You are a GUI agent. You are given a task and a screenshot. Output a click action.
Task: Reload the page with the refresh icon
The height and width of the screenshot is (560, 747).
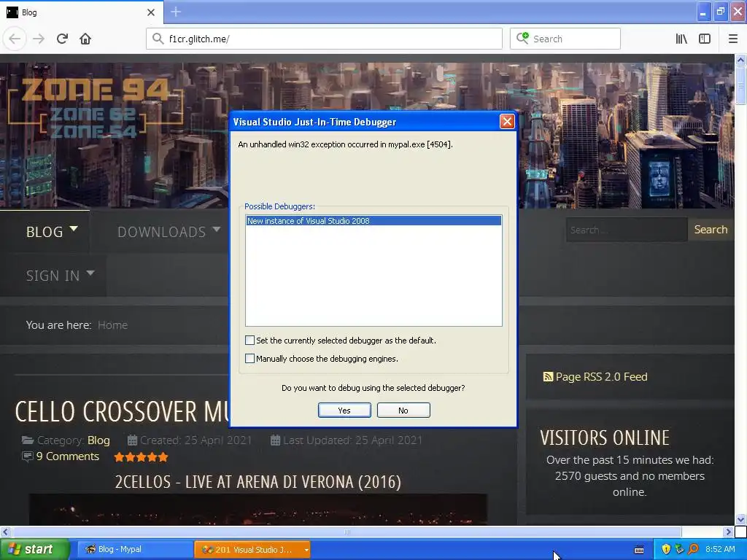pos(62,39)
